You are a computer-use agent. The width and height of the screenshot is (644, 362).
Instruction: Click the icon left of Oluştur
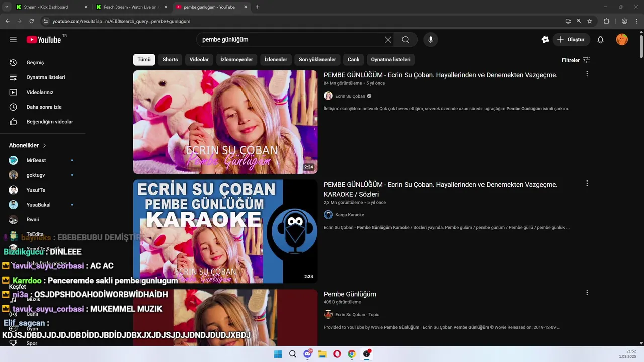545,40
